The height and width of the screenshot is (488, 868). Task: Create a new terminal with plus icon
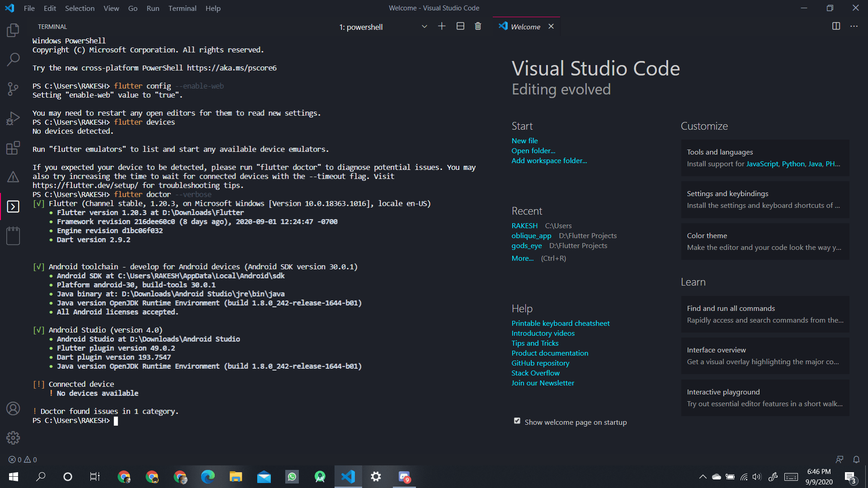click(442, 26)
